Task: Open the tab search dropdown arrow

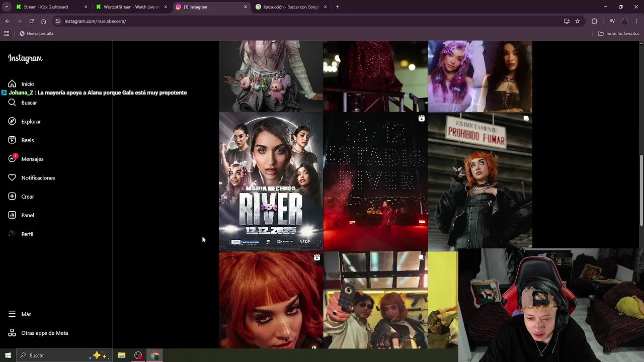Action: tap(7, 7)
